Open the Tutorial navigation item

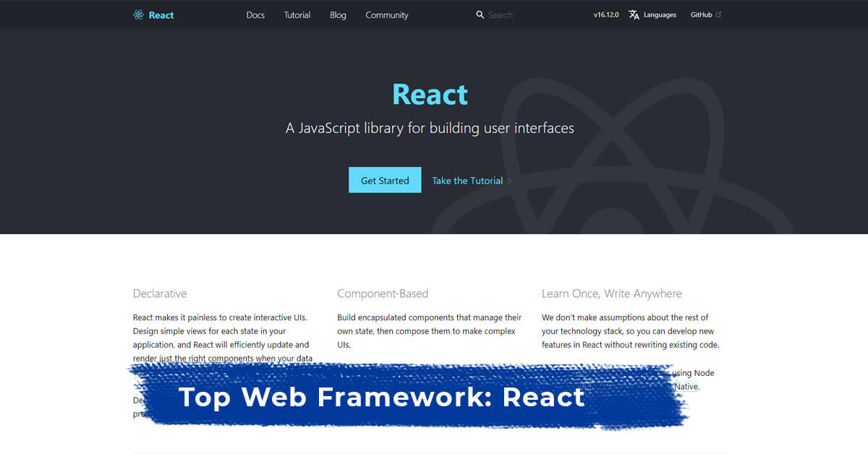[x=297, y=14]
